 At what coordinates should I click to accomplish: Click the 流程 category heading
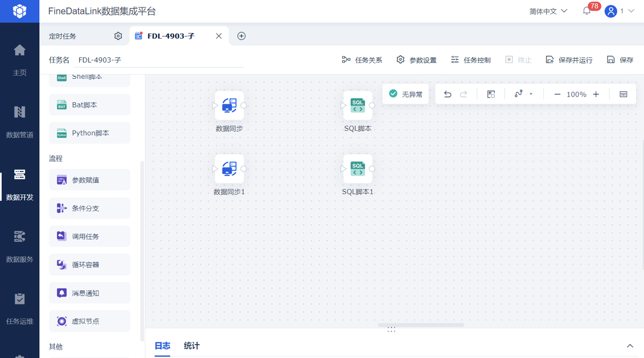coord(55,159)
